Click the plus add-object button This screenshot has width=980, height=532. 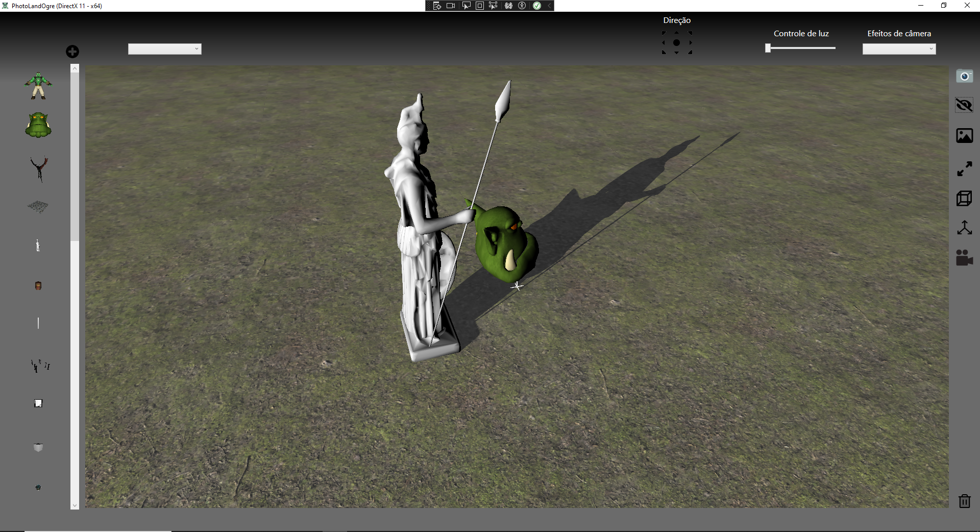[x=72, y=52]
